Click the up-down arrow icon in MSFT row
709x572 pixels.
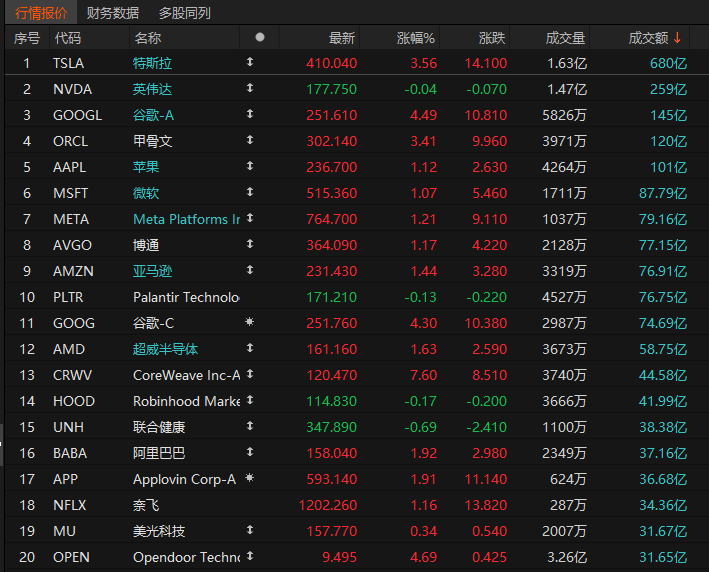point(250,192)
